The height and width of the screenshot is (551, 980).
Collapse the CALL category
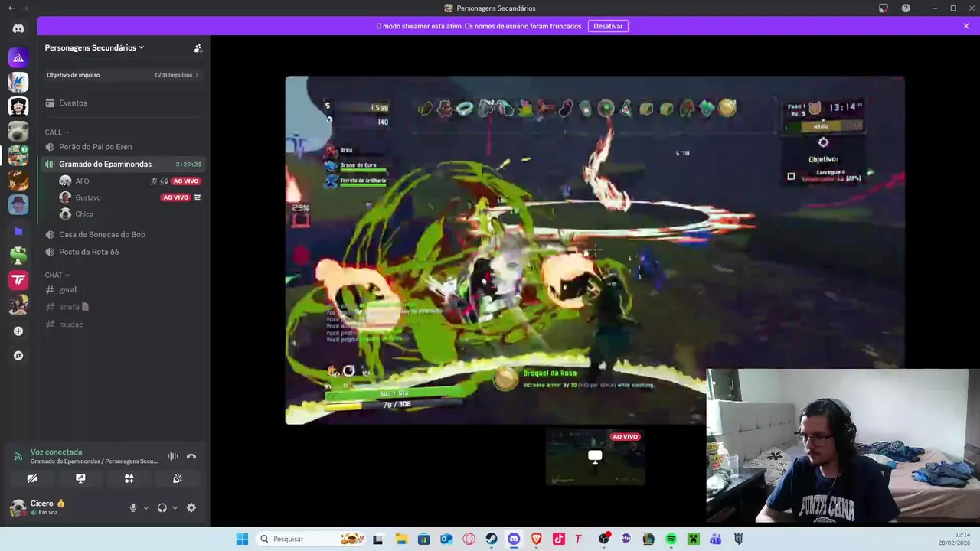(x=57, y=132)
